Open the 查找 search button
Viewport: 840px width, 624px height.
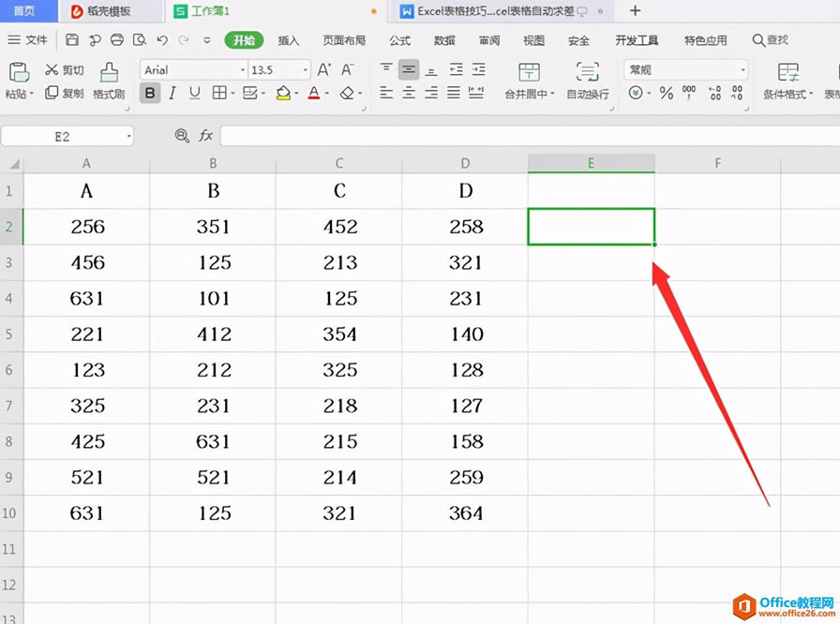pos(771,40)
